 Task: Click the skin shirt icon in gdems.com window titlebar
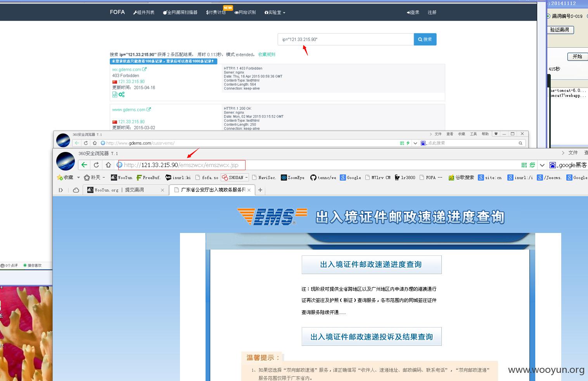pos(496,134)
